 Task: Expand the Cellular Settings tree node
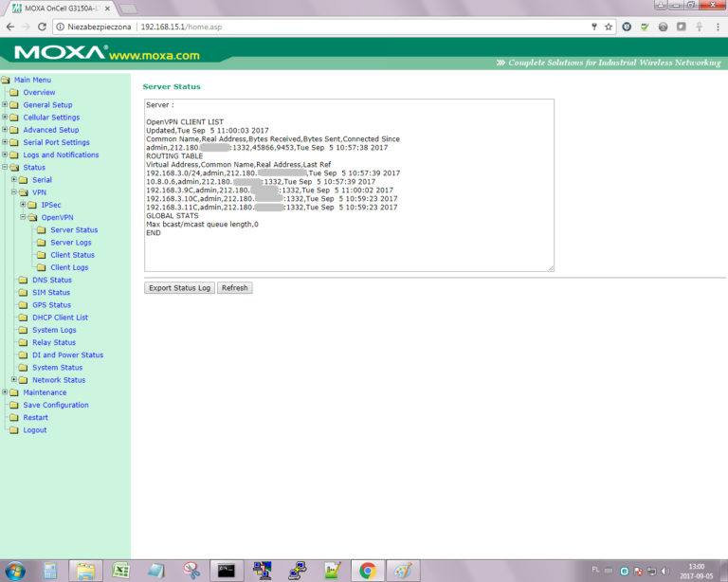pos(5,117)
